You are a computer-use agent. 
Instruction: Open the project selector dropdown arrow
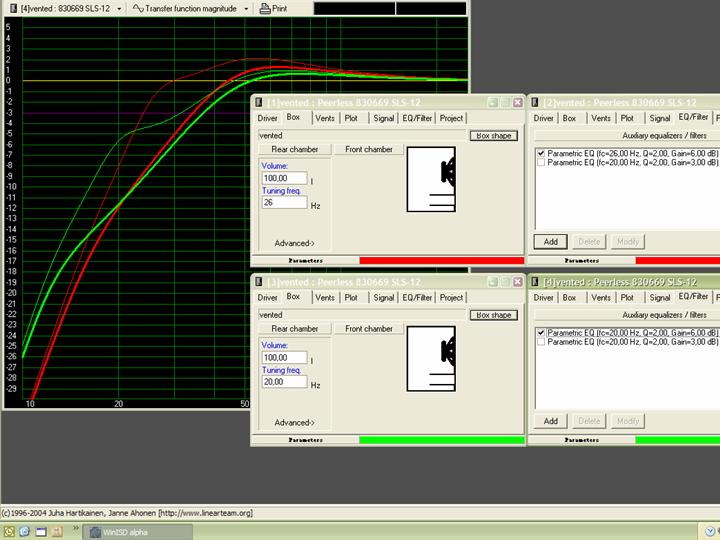[x=118, y=8]
